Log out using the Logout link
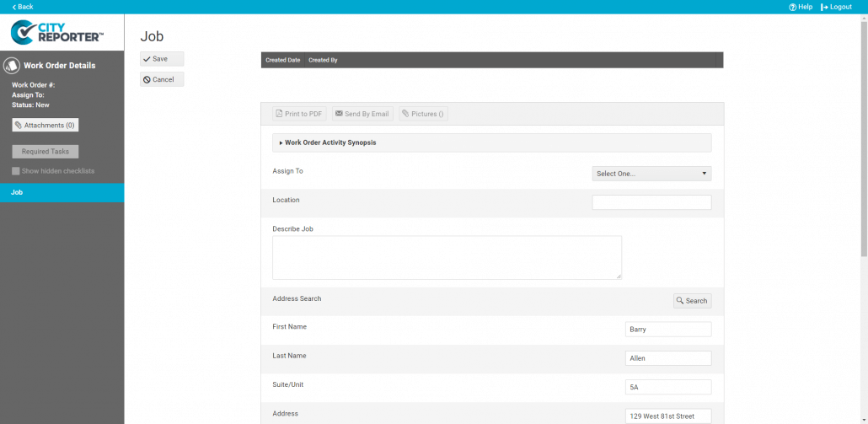This screenshot has height=424, width=868. pos(836,7)
